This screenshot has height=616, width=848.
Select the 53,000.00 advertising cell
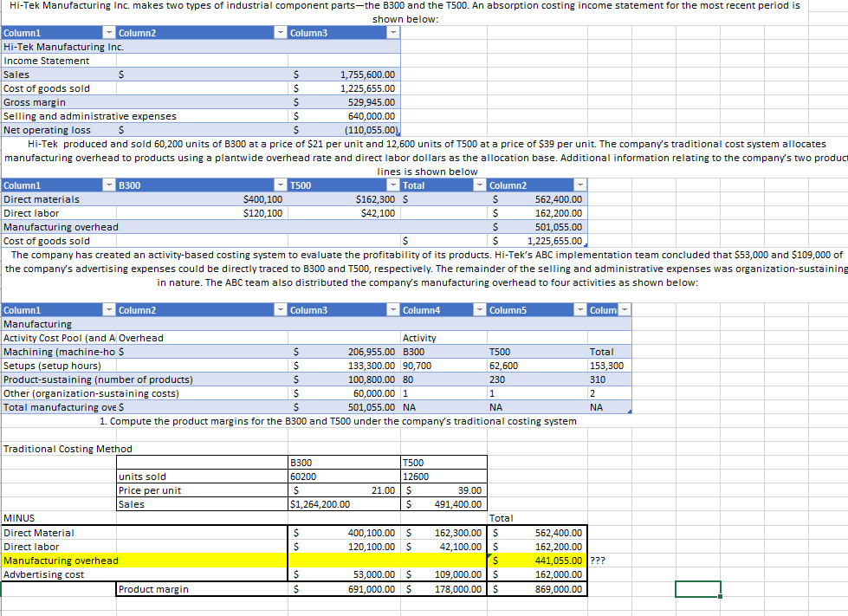point(344,574)
